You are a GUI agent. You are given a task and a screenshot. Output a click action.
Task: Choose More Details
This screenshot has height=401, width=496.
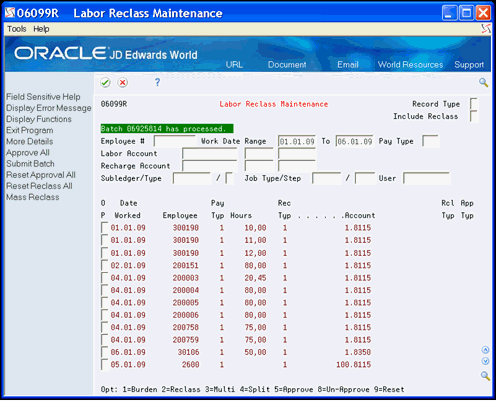pos(29,141)
